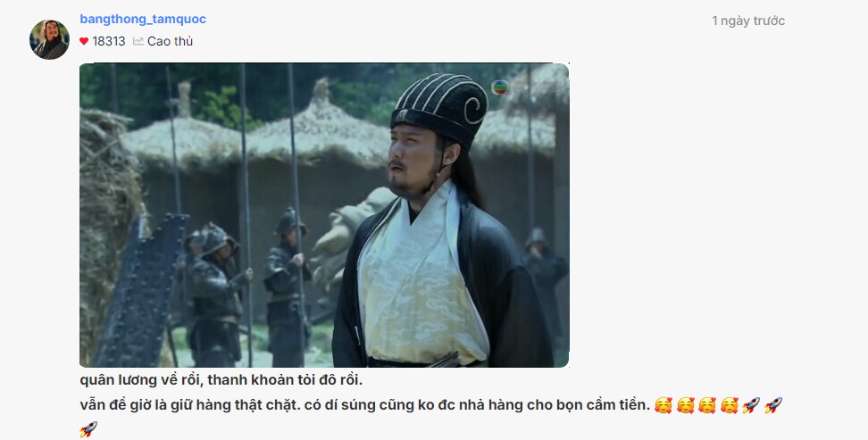Select the "vẫn đề giờ là giữ hàng" line
The width and height of the screenshot is (868, 440).
[x=365, y=405]
